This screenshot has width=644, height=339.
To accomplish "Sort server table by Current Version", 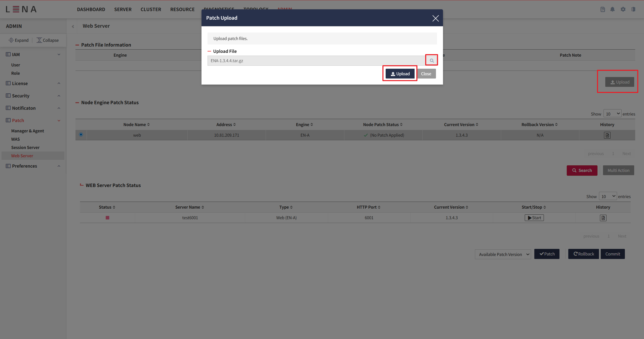I will [x=451, y=207].
